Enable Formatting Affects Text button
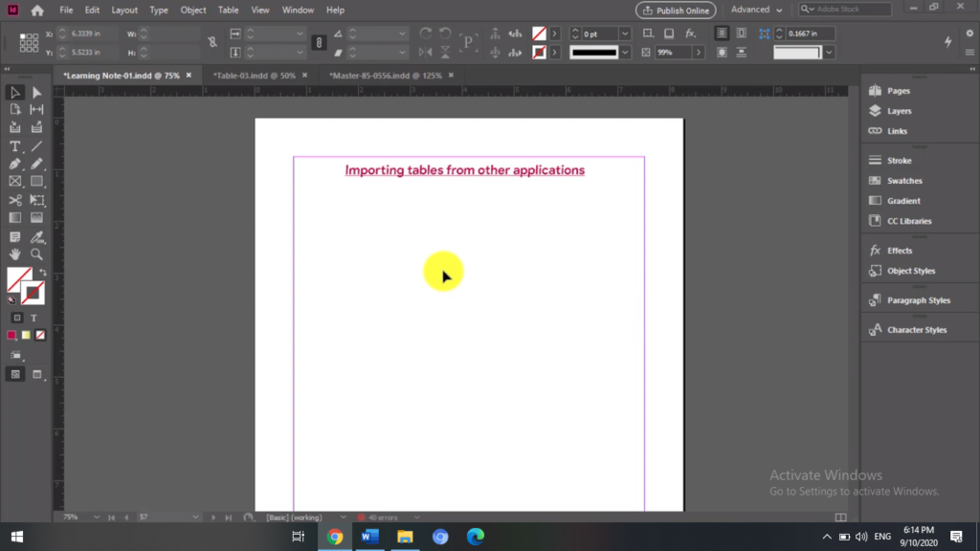Screen dimensions: 980x551 [x=33, y=318]
